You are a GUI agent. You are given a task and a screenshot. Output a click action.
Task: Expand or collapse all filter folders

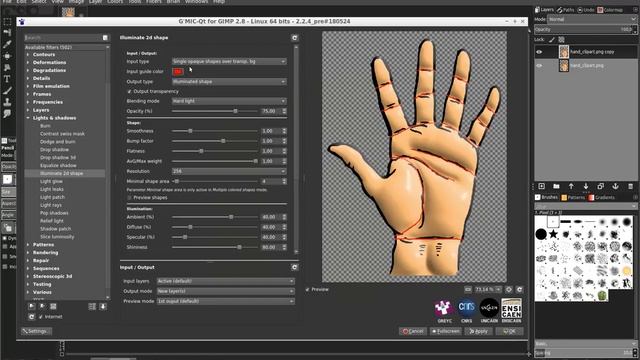[x=92, y=306]
